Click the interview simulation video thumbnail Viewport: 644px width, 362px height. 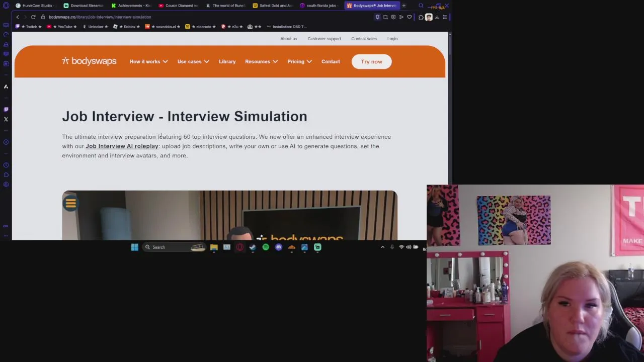point(229,215)
